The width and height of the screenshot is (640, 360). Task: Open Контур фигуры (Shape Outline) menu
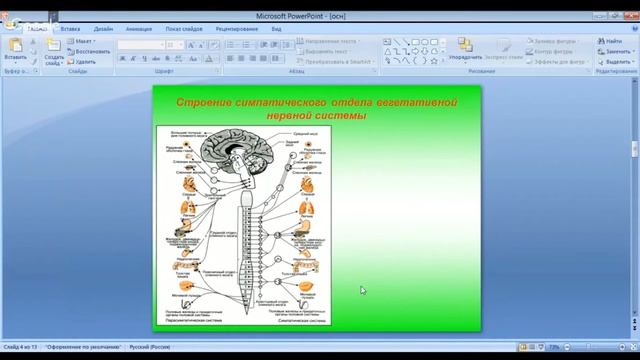pyautogui.click(x=550, y=52)
